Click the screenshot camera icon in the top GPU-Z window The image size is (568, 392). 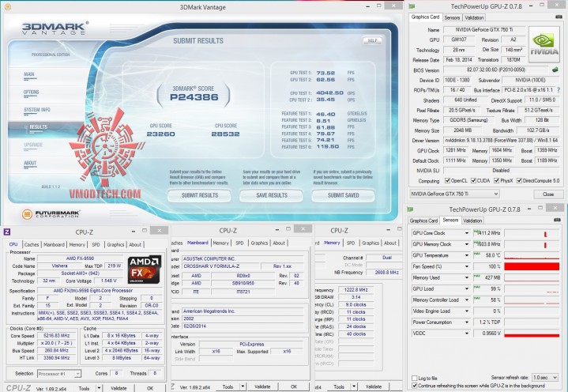coord(559,17)
